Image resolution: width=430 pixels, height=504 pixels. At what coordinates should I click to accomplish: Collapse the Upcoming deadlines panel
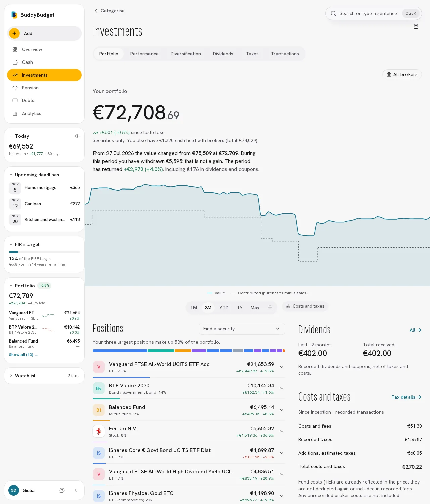pos(11,175)
